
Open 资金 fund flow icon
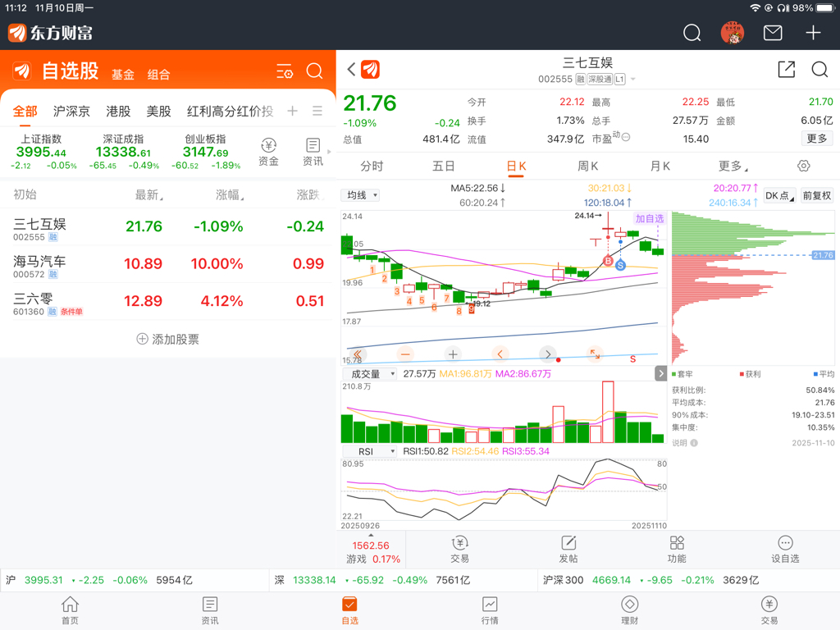tap(268, 152)
